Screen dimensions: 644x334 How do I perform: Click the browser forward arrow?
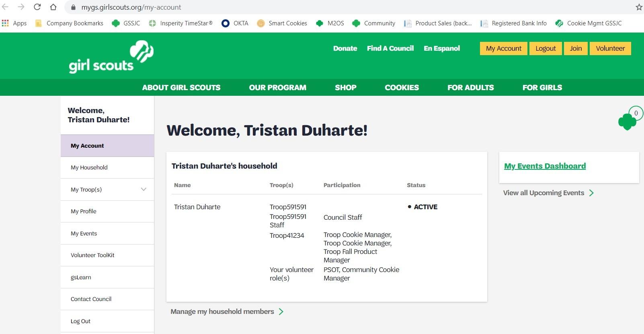[21, 7]
